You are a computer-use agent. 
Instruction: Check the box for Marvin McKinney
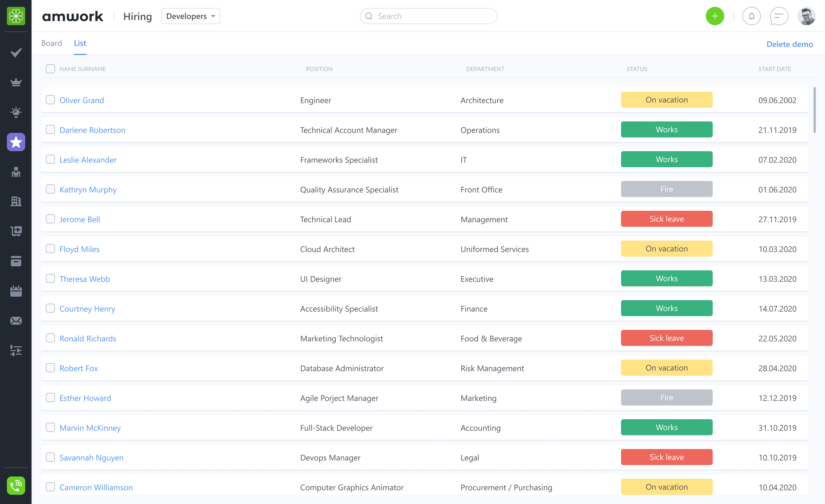coord(50,427)
